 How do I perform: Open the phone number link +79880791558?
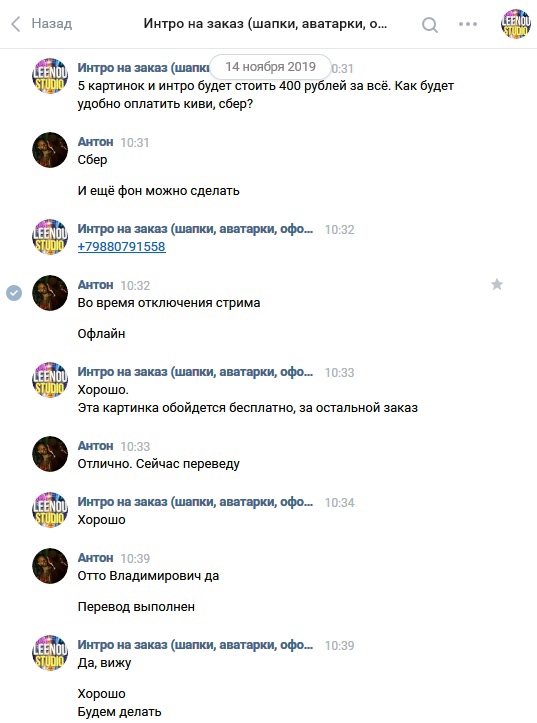[x=122, y=247]
